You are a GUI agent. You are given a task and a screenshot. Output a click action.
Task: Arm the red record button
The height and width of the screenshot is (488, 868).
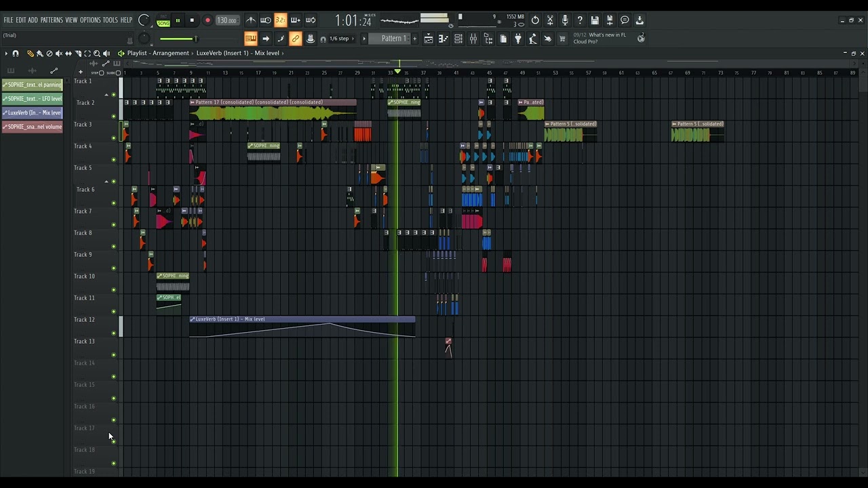point(208,20)
